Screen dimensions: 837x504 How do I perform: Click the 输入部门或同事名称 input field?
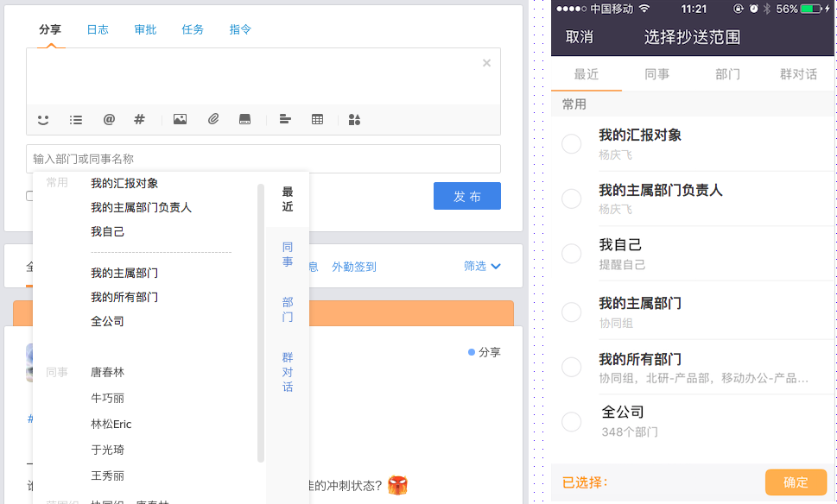(263, 159)
